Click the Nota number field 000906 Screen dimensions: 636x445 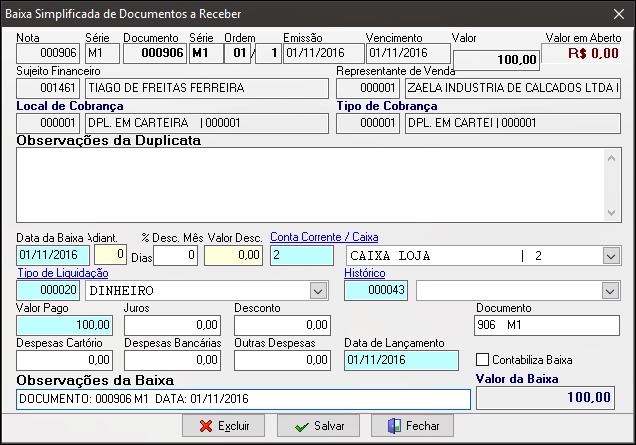click(48, 53)
